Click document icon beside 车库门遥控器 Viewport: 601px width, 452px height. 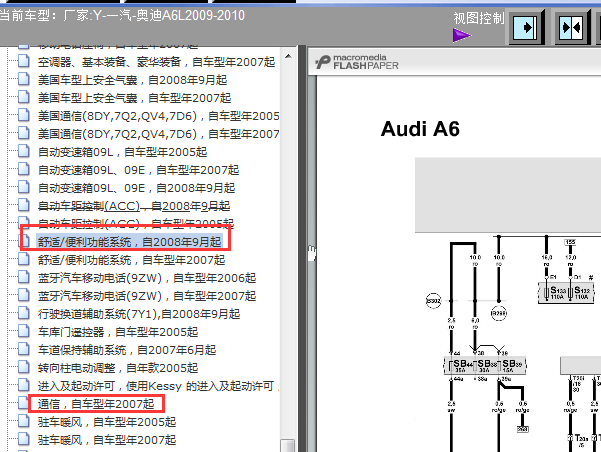(24, 332)
